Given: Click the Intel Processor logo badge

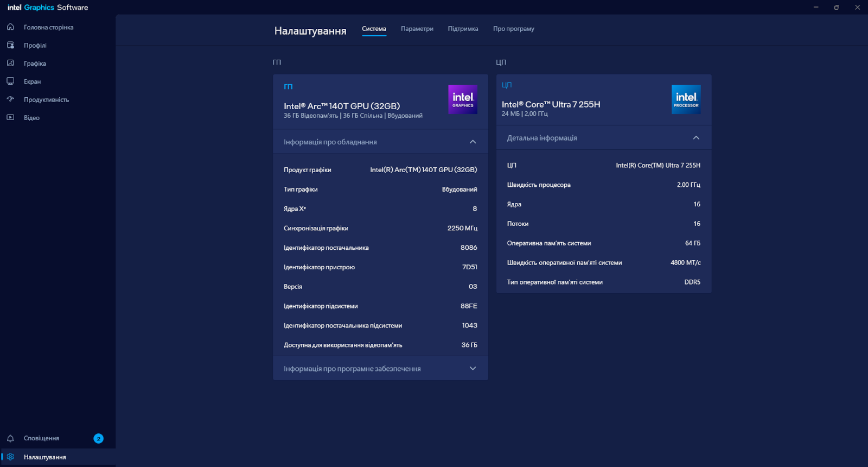Looking at the screenshot, I should 686,99.
